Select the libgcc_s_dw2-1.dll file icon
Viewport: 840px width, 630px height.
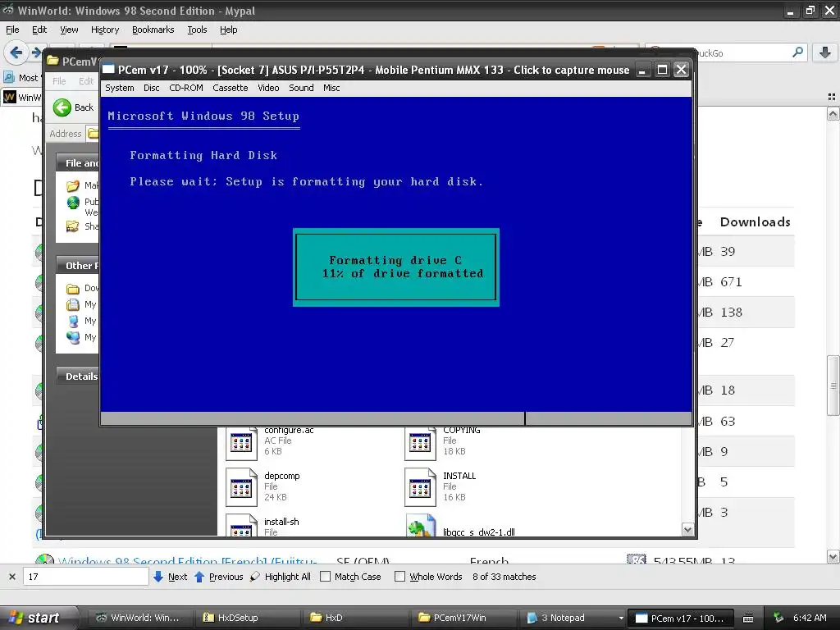pyautogui.click(x=421, y=525)
